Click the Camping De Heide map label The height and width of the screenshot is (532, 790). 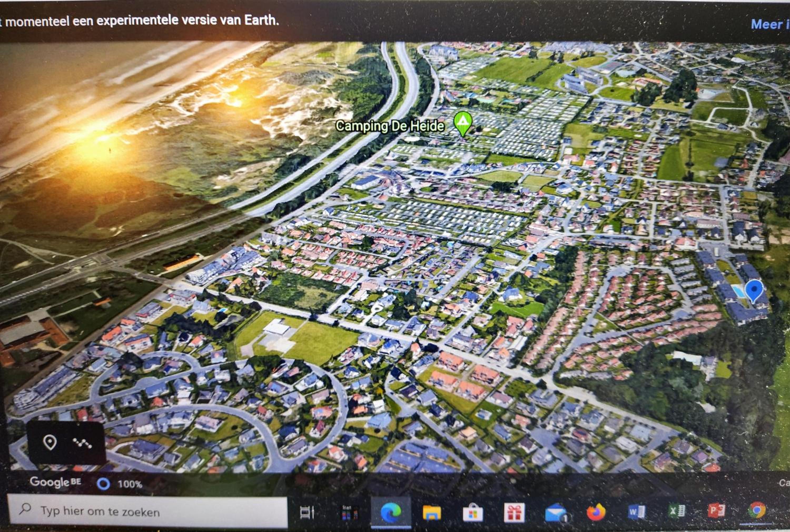[x=390, y=126]
